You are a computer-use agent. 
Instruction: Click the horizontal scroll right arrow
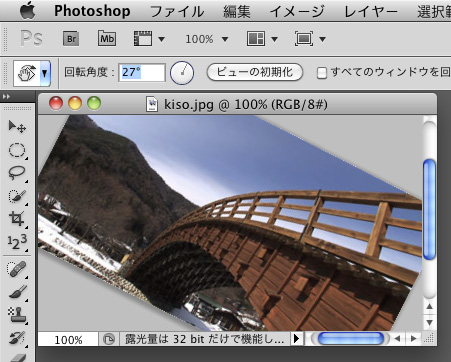pyautogui.click(x=414, y=339)
